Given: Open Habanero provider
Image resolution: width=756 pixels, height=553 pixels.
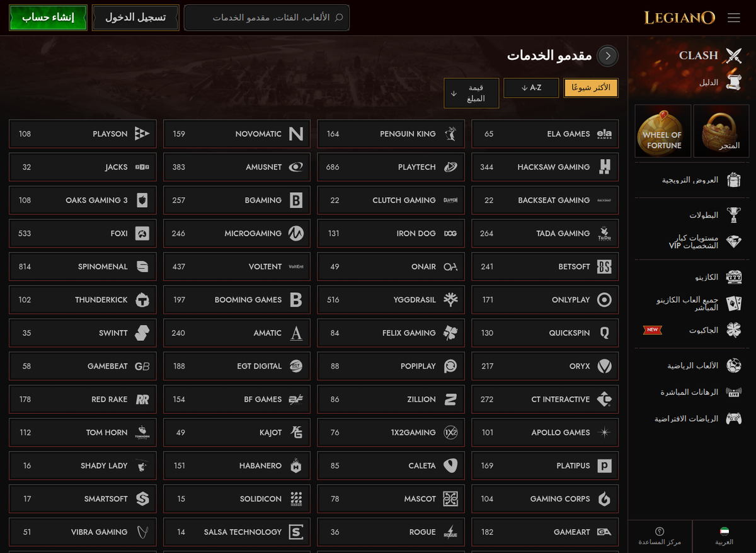Looking at the screenshot, I should click(236, 465).
